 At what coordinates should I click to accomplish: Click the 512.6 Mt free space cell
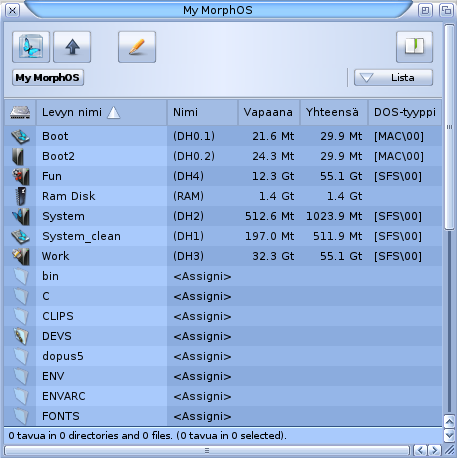click(270, 216)
